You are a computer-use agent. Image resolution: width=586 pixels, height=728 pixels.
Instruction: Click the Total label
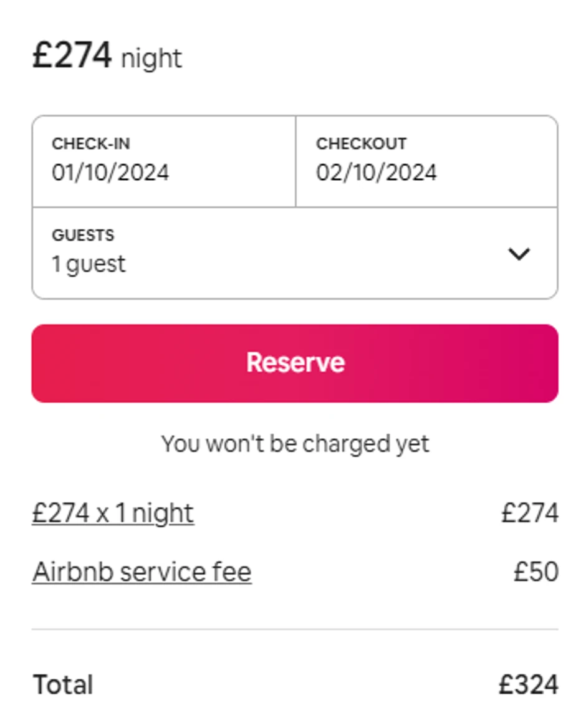click(63, 684)
